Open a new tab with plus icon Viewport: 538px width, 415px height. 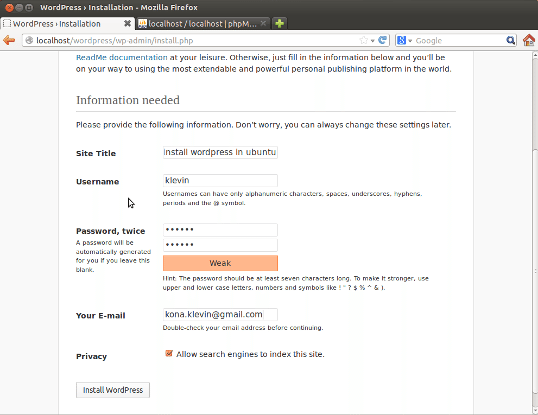pos(279,24)
